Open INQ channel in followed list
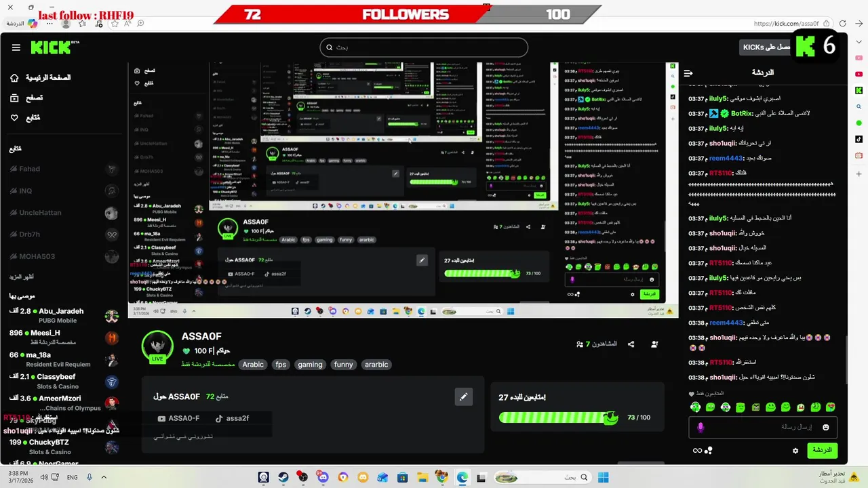 (64, 191)
